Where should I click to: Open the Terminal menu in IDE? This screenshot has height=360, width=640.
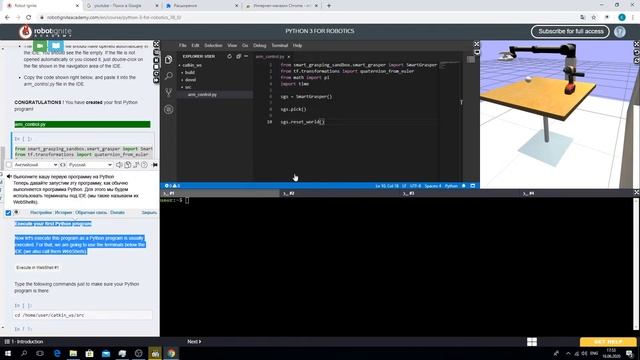pos(280,46)
